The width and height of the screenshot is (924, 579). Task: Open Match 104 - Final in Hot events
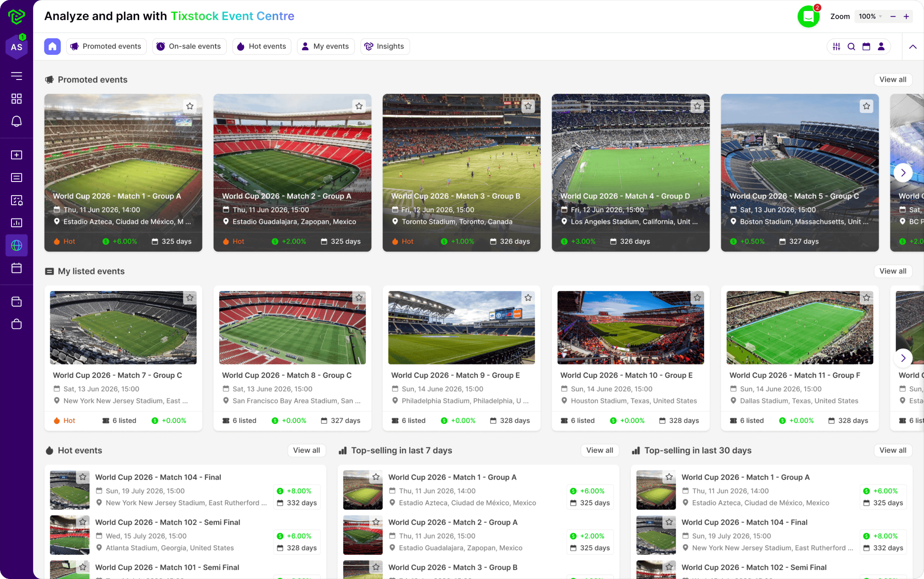[185, 490]
